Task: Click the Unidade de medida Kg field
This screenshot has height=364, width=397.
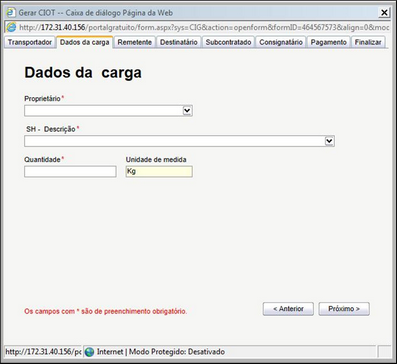Action: 159,172
